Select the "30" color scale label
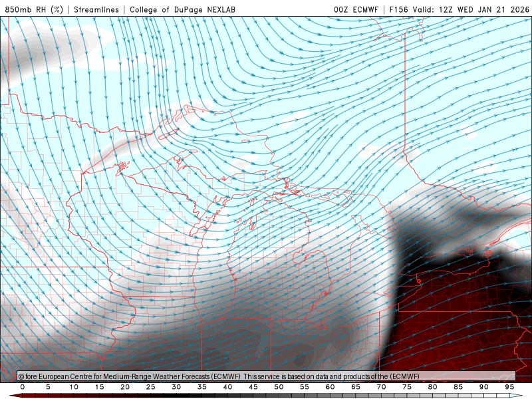The height and width of the screenshot is (399, 532). coord(176,387)
